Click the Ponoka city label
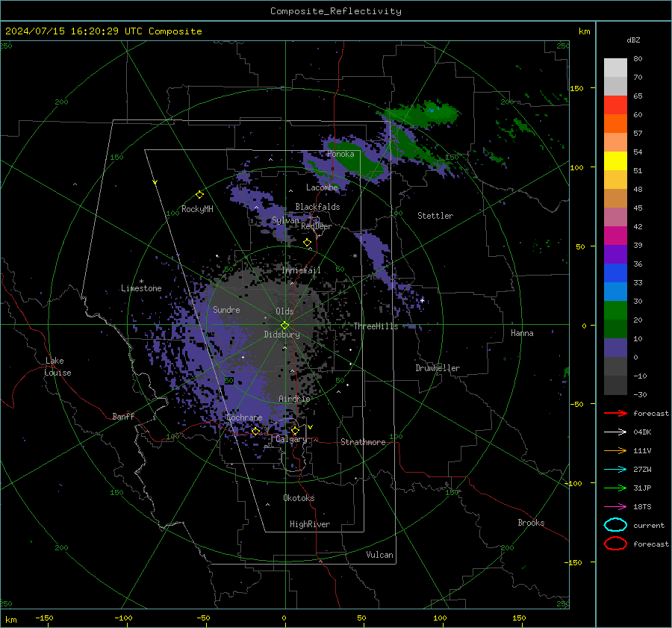Viewport: 672px width, 628px height. click(340, 154)
